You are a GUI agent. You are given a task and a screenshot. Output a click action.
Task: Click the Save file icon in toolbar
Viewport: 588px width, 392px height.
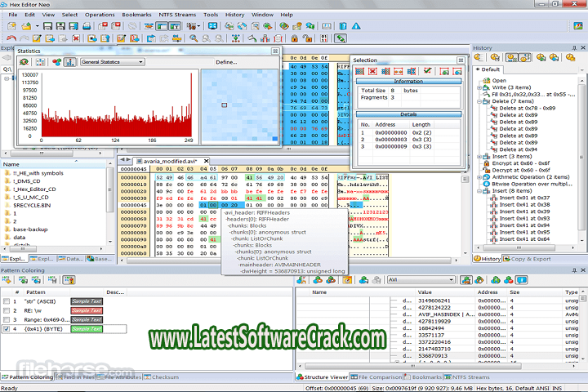pos(47,26)
